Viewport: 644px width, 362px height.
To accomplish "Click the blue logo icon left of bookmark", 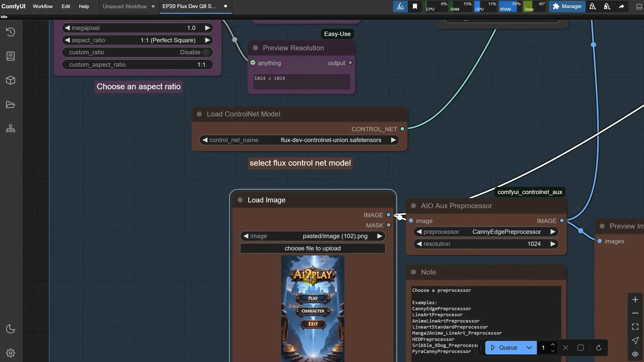I will tap(400, 6).
